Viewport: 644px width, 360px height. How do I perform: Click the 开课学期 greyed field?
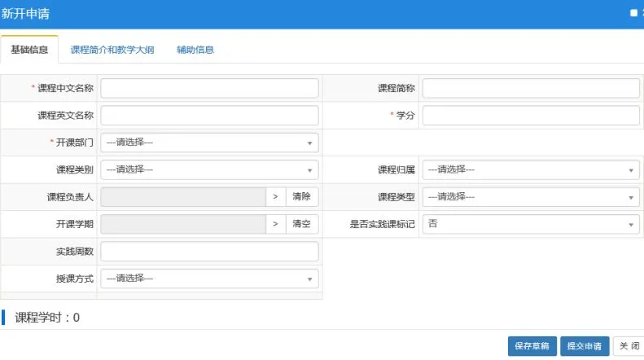[183, 224]
